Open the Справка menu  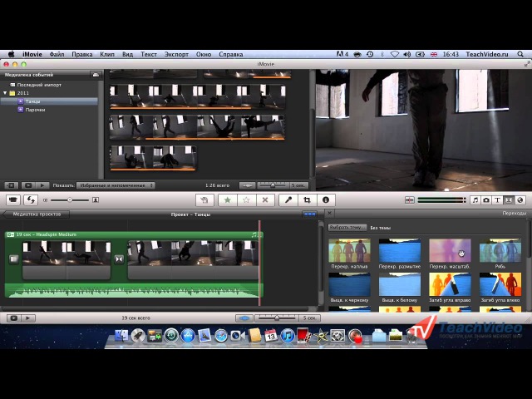tap(231, 54)
